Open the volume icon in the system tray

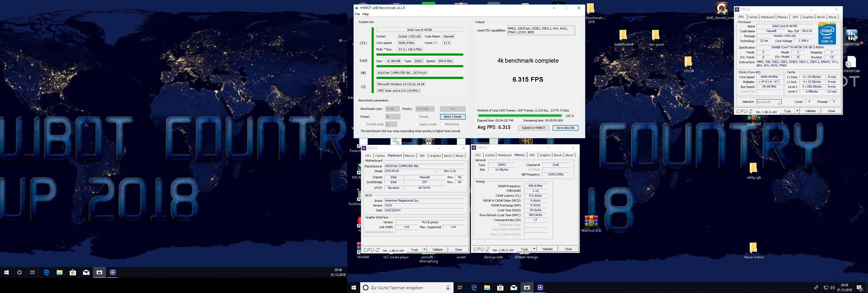[x=833, y=288]
